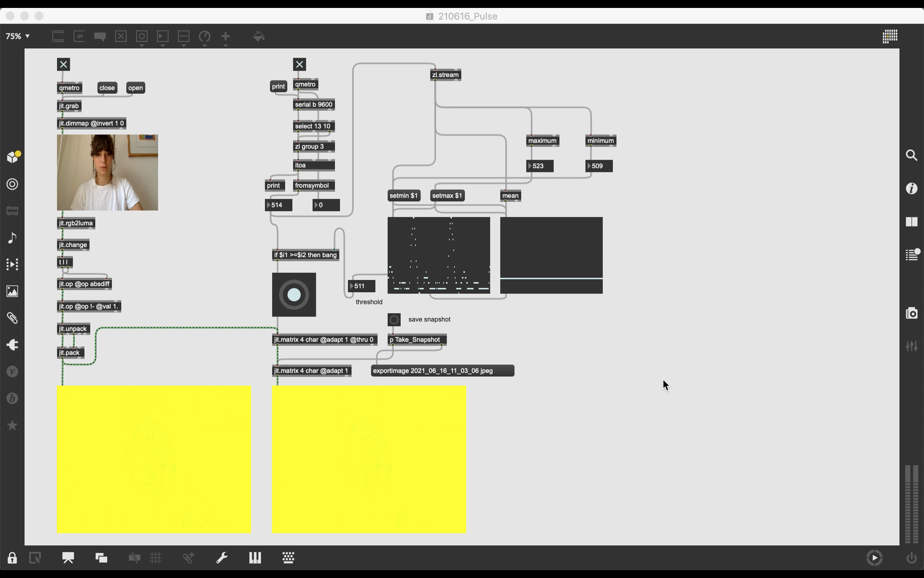Click the save snapshot bang button

(394, 320)
